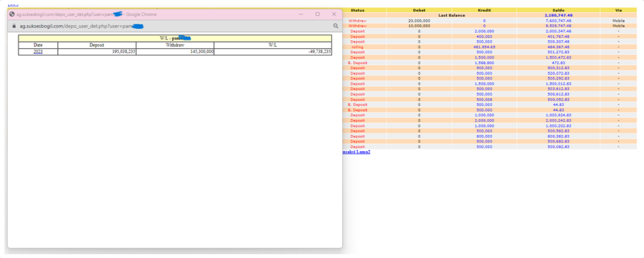Click the zoom magnifier icon in address bar
The image size is (644, 258).
click(336, 26)
